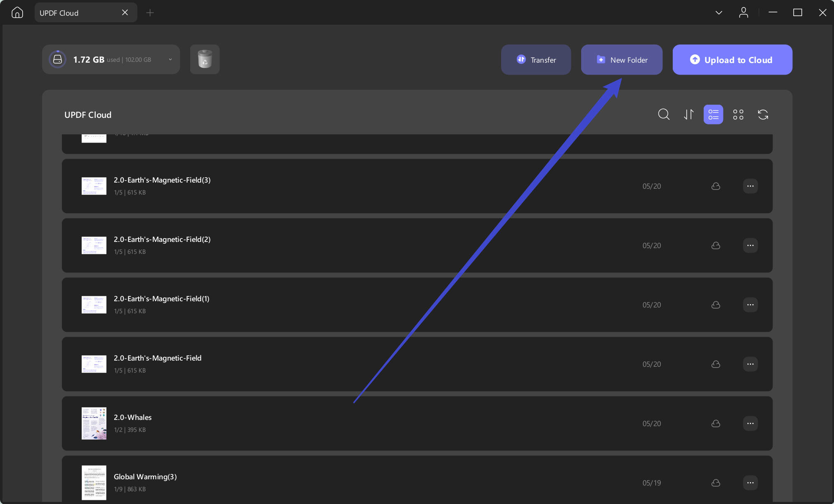Click cloud status icon of 2.0-Earth's-Magnetic-Field
This screenshot has height=504, width=834.
[x=716, y=364]
